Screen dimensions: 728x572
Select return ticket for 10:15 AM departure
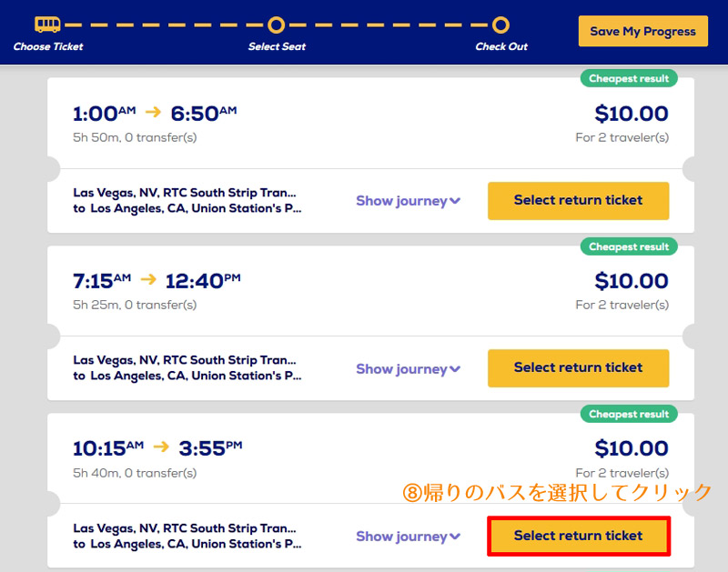(578, 536)
